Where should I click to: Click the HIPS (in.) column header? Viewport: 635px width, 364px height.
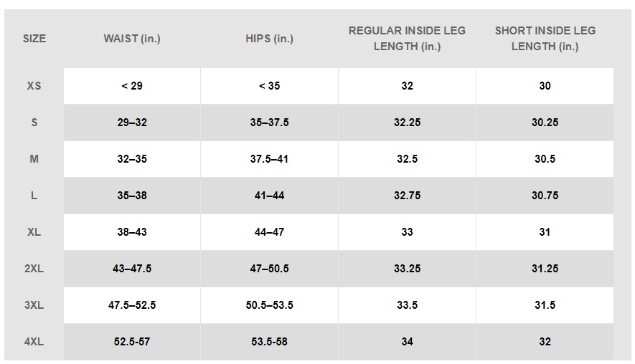tap(269, 39)
